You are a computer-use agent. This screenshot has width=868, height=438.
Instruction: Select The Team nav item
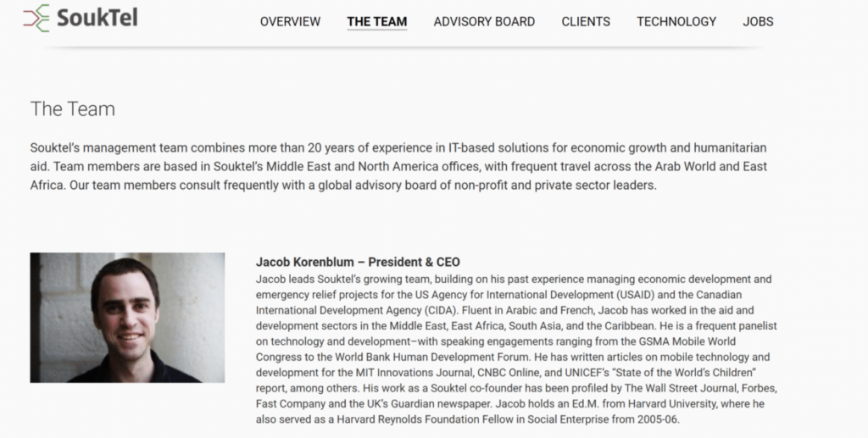[x=377, y=21]
